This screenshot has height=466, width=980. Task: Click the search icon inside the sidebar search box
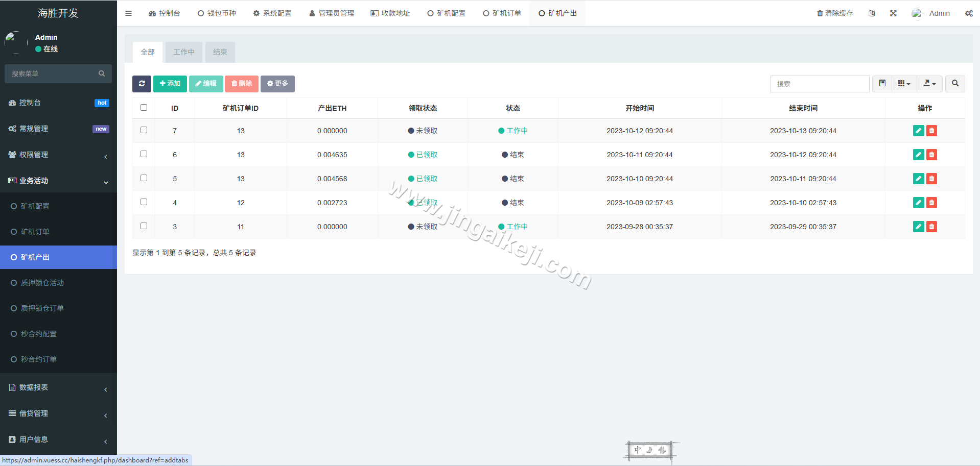pos(102,73)
